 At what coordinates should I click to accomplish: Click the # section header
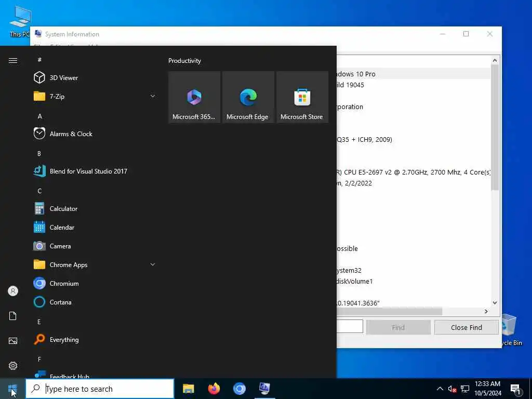(x=39, y=60)
